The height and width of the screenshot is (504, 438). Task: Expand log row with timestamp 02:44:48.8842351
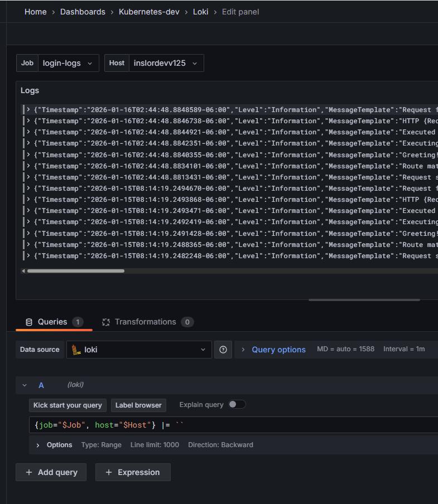[x=28, y=143]
